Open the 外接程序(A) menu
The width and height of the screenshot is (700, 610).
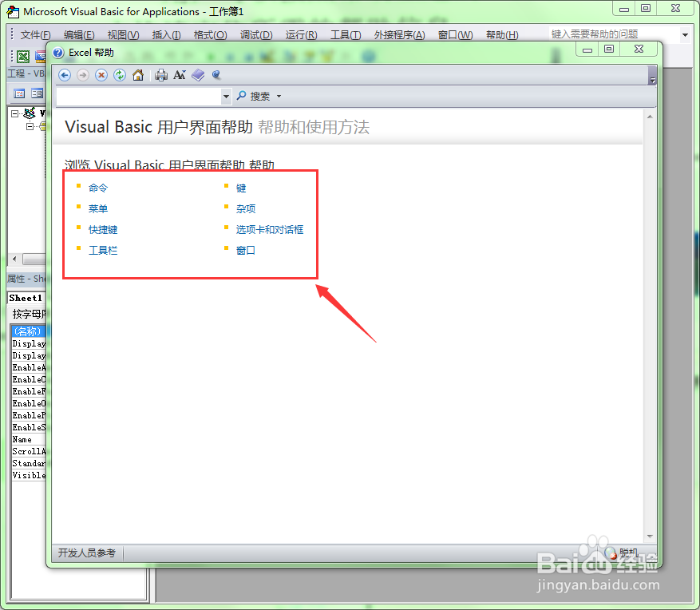tap(400, 35)
